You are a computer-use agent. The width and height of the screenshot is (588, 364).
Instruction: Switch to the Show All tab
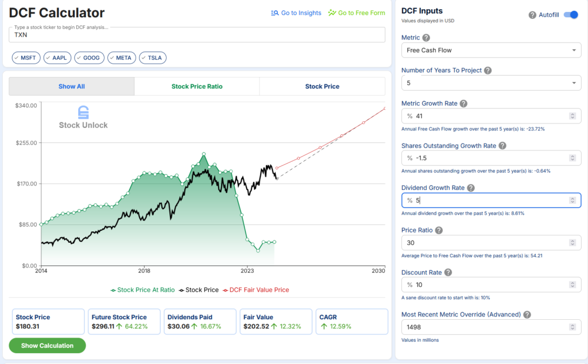pos(72,86)
